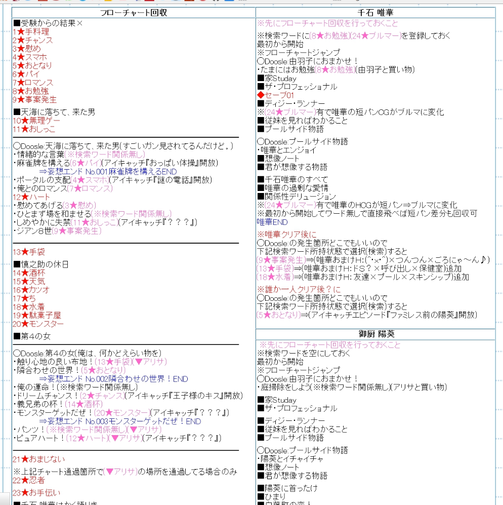
Task: Click the '(18★水着)⇒' bonus line
Action: click(363, 277)
